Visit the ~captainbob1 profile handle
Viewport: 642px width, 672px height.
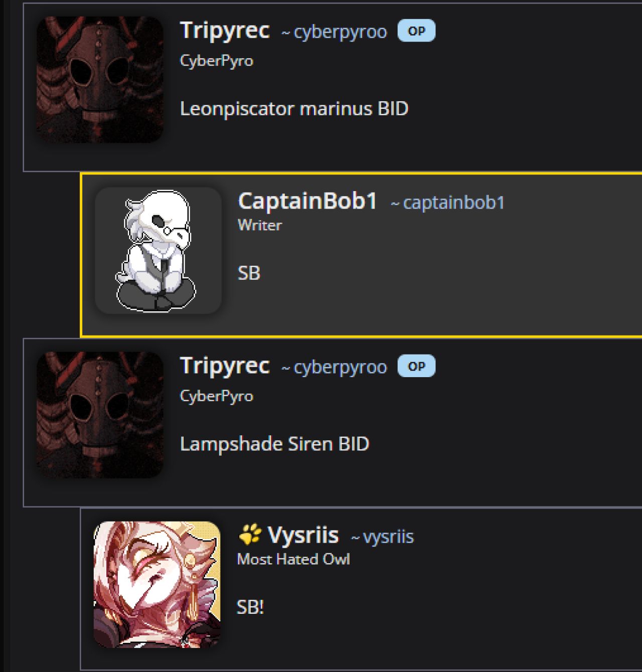pos(448,203)
